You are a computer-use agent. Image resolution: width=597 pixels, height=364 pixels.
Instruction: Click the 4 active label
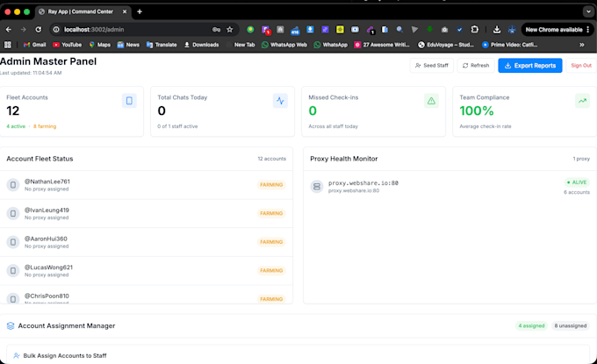pos(16,126)
